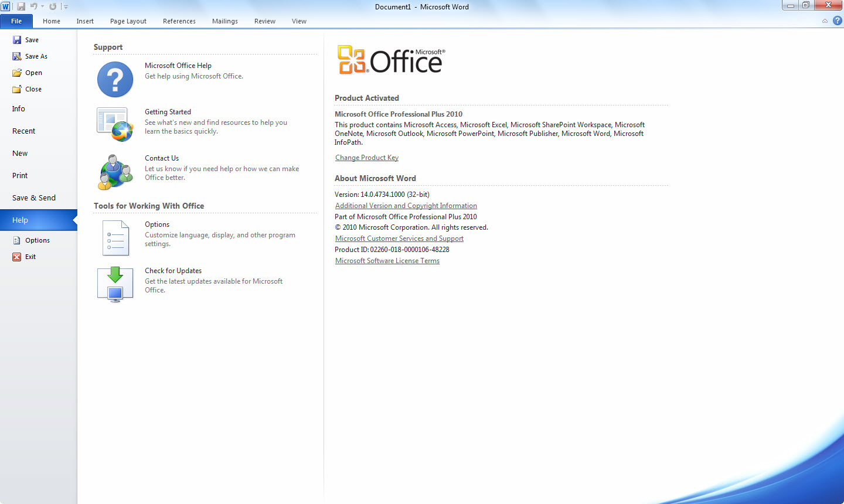Open Options using the settings page icon
This screenshot has height=504, width=844.
(x=115, y=238)
